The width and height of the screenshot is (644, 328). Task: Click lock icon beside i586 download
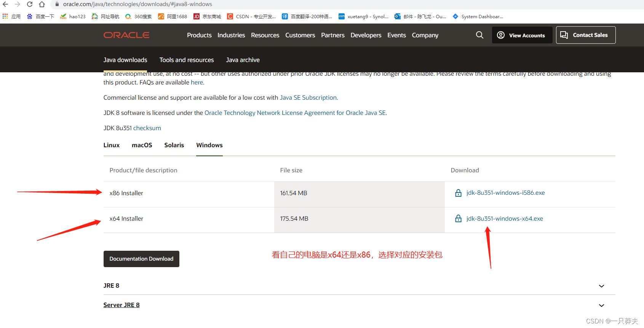(x=459, y=193)
